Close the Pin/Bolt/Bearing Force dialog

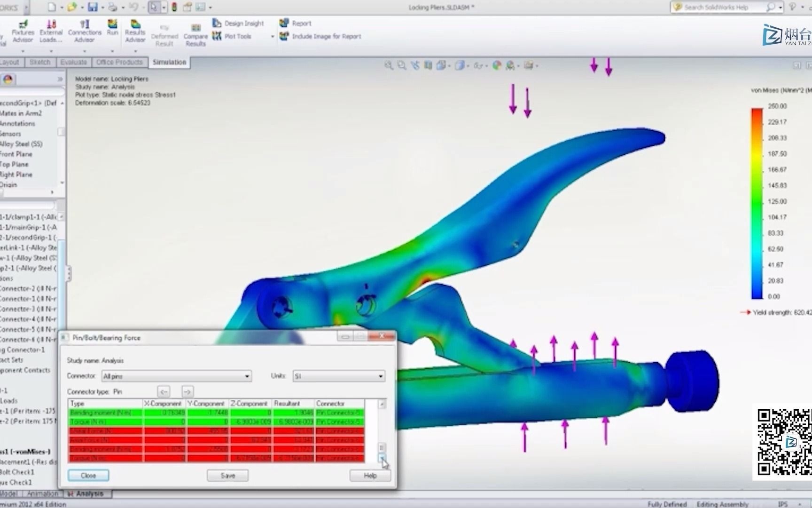click(x=88, y=475)
